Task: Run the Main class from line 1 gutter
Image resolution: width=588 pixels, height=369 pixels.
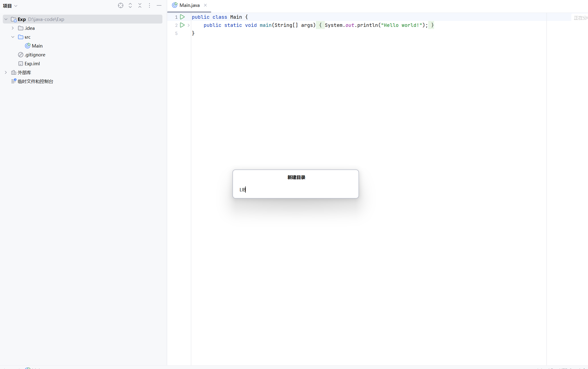Action: pyautogui.click(x=182, y=17)
